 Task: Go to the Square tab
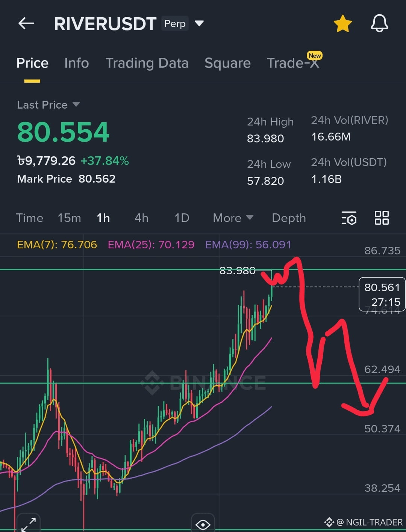tap(227, 63)
